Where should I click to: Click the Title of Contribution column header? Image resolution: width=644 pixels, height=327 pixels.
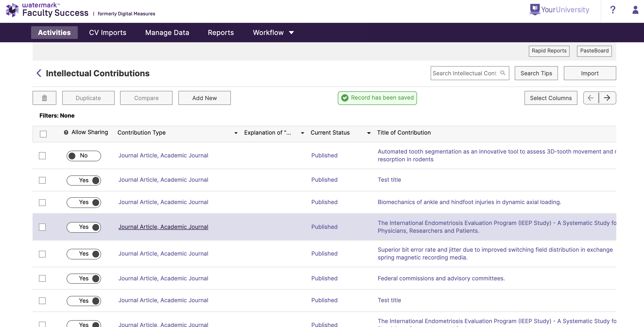[404, 133]
